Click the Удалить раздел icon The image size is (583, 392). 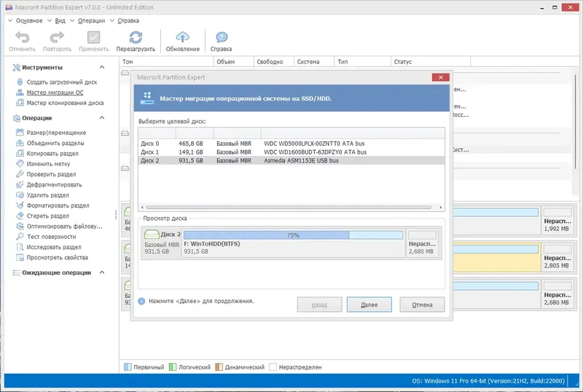click(20, 195)
